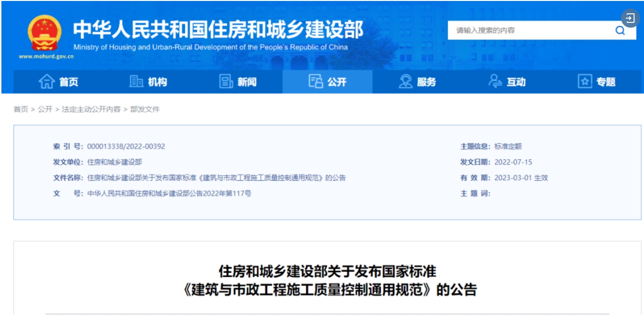
Task: Click the star icon beside 专题
Action: (x=585, y=82)
